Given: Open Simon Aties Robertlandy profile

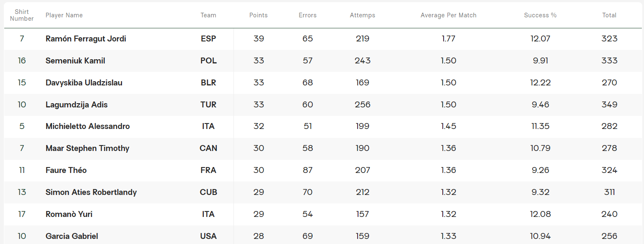Looking at the screenshot, I should coord(91,192).
